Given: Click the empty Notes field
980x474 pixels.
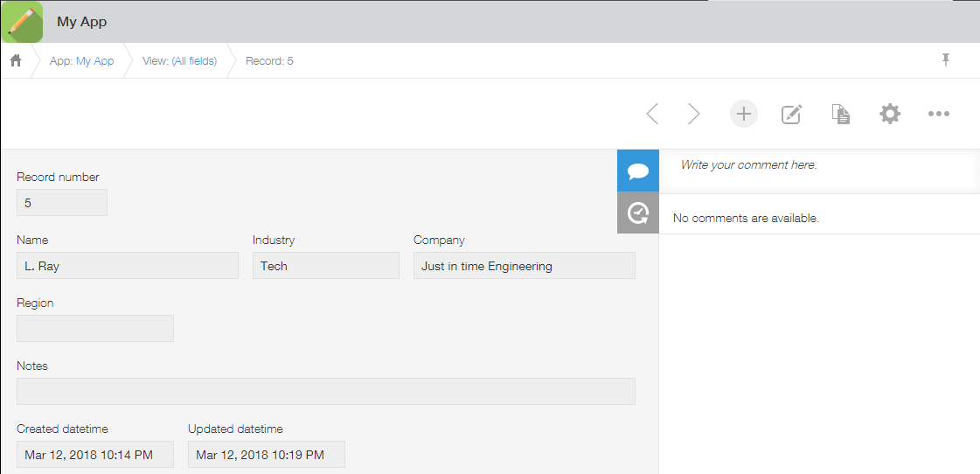Looking at the screenshot, I should point(325,392).
